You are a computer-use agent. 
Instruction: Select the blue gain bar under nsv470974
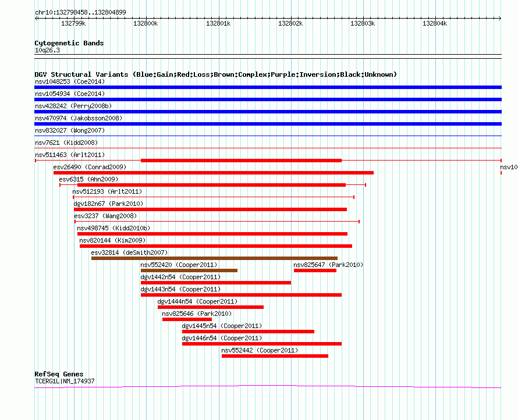pos(268,124)
